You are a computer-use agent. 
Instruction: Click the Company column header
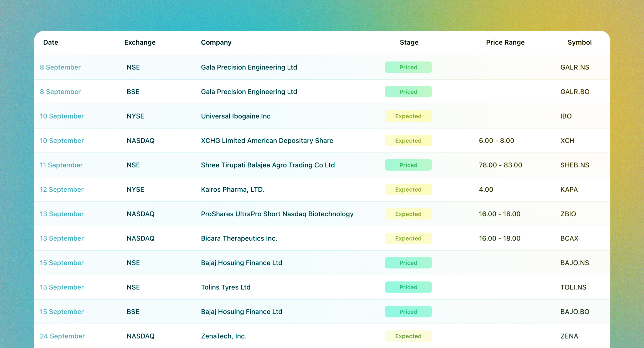tap(216, 42)
